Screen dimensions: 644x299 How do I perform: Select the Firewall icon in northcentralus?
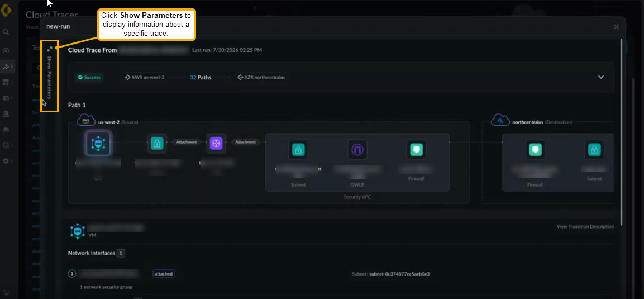(535, 150)
